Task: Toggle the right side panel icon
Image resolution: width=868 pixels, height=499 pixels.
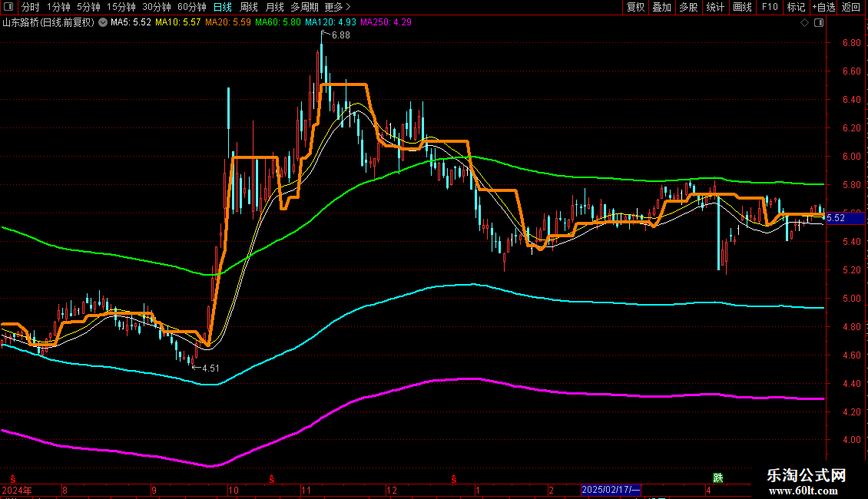Action: point(819,23)
